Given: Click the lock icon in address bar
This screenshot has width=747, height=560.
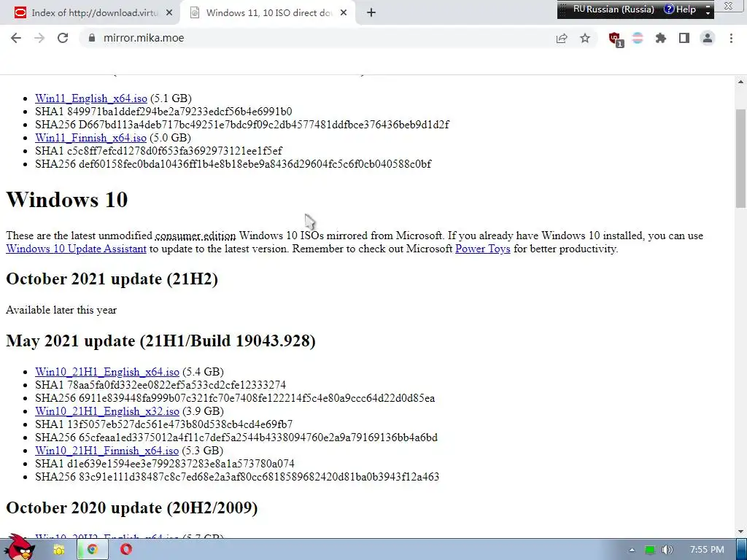Looking at the screenshot, I should click(92, 38).
